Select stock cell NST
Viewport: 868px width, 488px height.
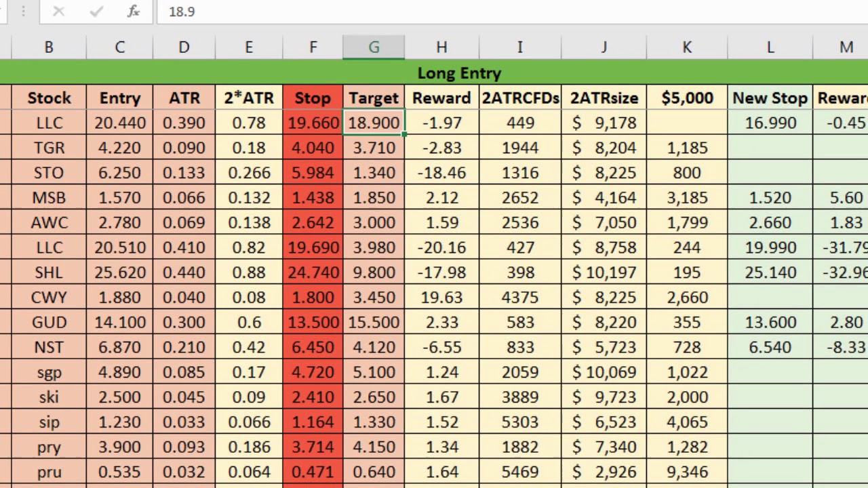[49, 347]
